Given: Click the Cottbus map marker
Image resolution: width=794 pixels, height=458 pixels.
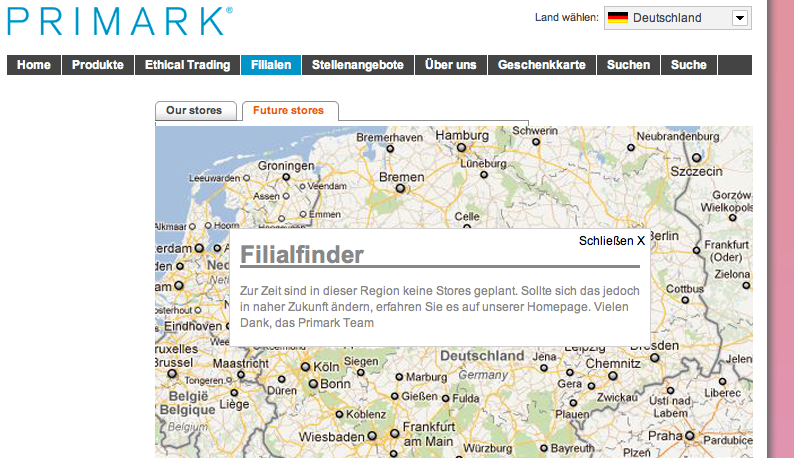Looking at the screenshot, I should click(x=685, y=300).
